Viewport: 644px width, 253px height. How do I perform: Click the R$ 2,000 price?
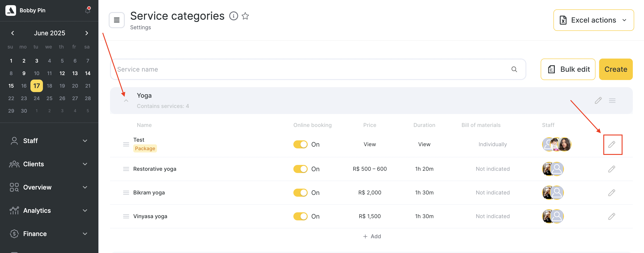[369, 193]
